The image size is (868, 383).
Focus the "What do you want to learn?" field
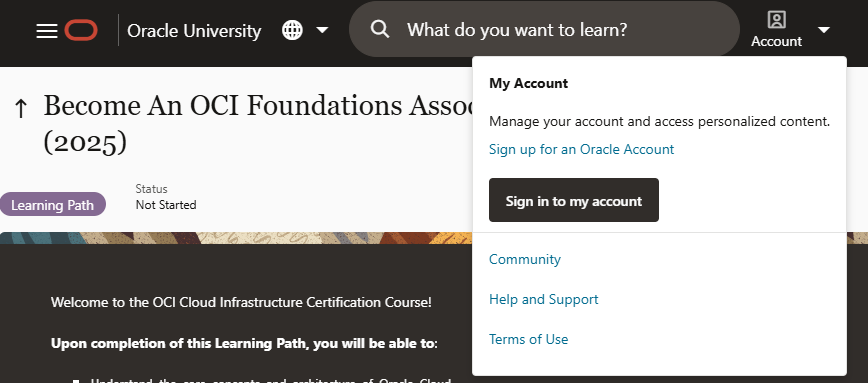[x=544, y=29]
